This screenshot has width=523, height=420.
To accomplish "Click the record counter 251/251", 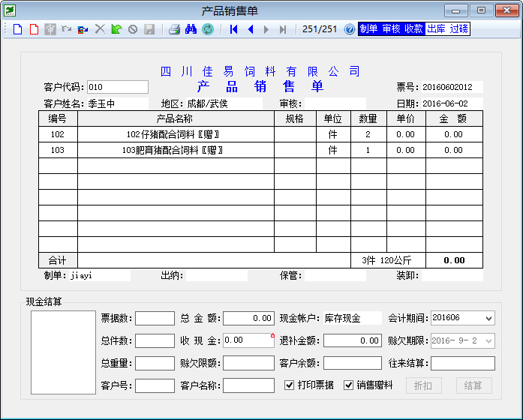I will 320,29.
